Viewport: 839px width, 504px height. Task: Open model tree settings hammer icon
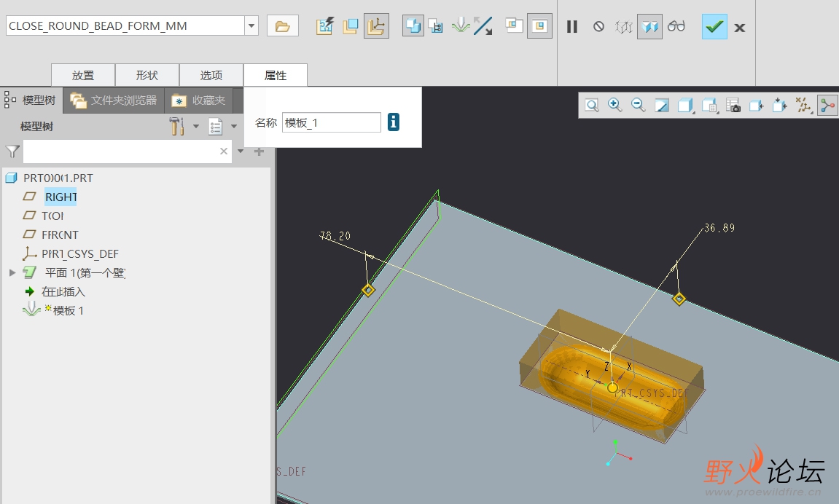pyautogui.click(x=177, y=126)
